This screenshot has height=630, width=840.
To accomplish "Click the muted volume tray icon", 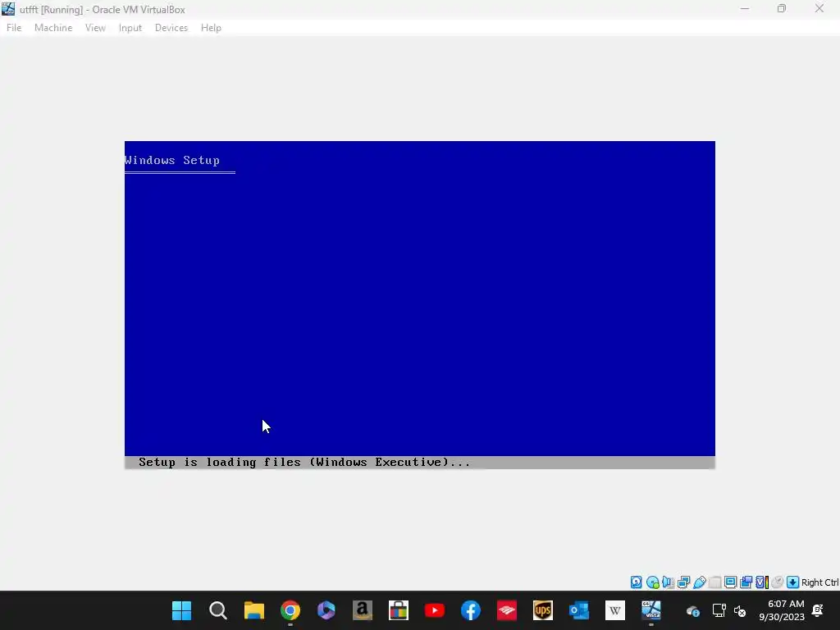I will tap(740, 610).
